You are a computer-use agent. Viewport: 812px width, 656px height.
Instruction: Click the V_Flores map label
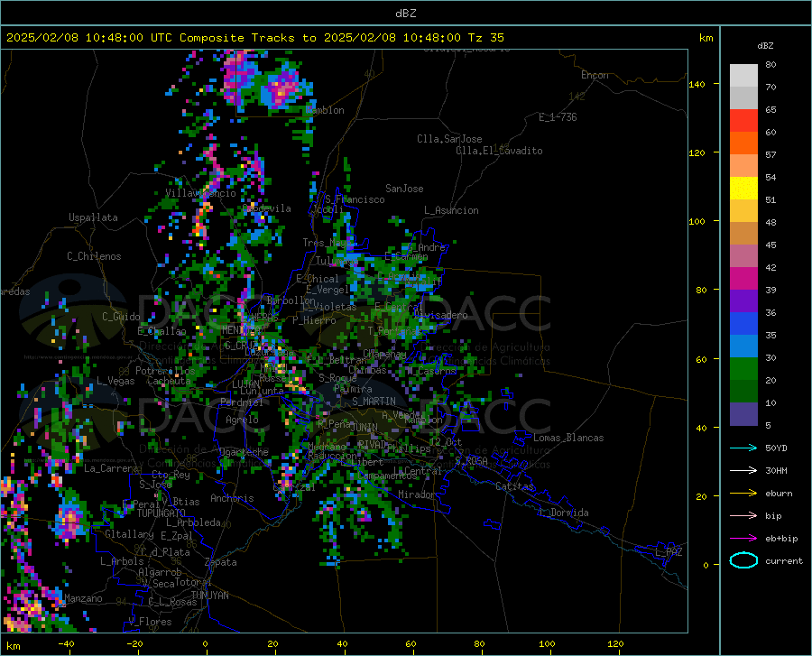tap(150, 622)
